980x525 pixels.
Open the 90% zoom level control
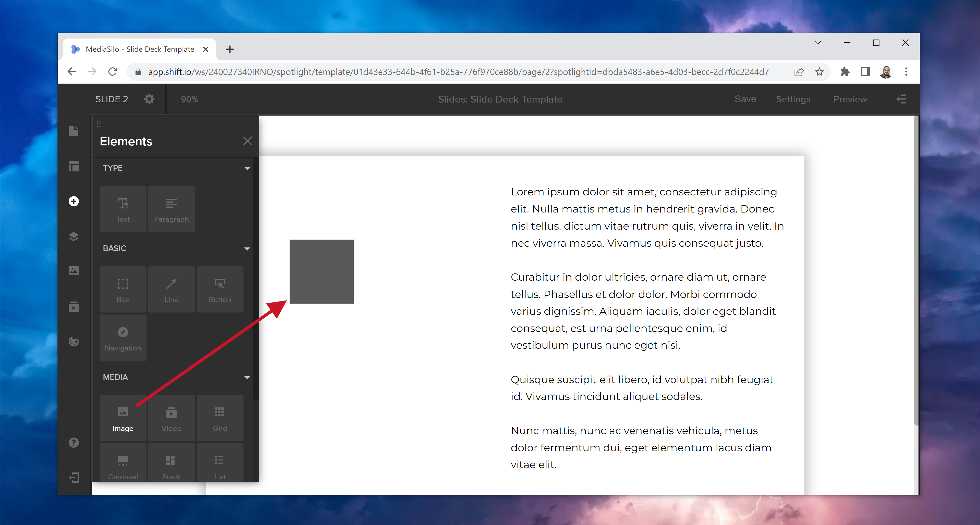pyautogui.click(x=189, y=99)
